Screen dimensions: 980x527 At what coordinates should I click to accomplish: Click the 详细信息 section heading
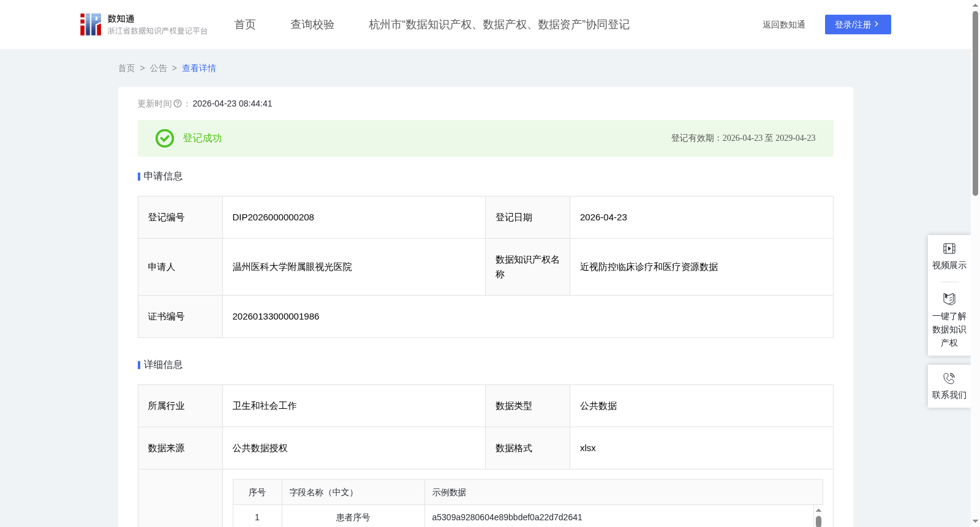pos(163,365)
